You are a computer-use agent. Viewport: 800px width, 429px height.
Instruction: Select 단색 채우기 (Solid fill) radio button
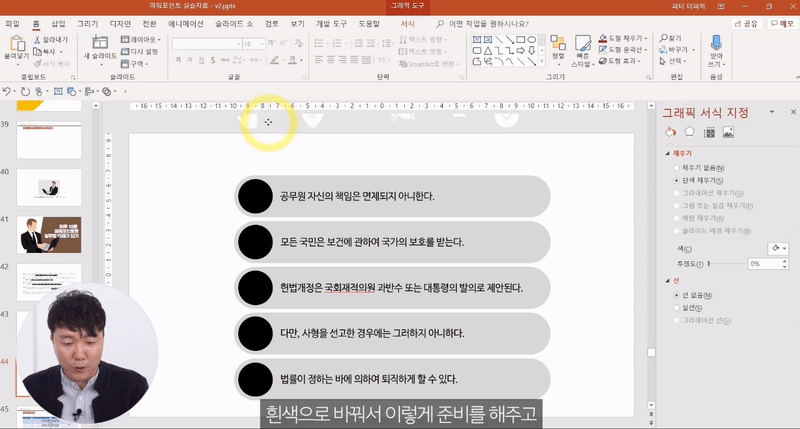point(677,181)
